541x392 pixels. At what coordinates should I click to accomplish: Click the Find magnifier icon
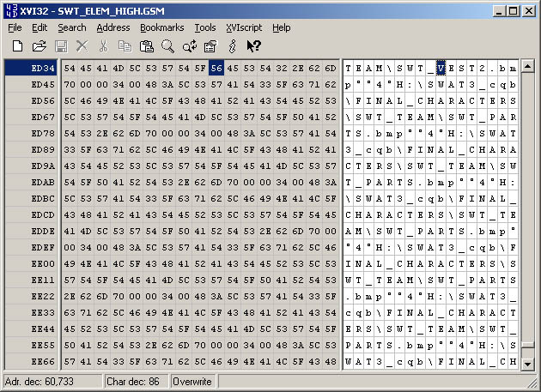tap(167, 45)
